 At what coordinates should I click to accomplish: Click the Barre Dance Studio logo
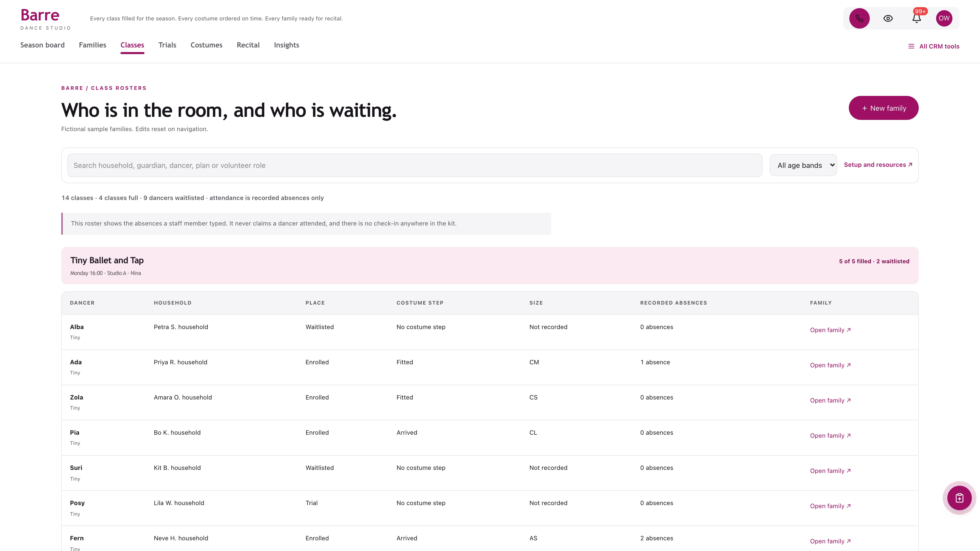[x=46, y=19]
